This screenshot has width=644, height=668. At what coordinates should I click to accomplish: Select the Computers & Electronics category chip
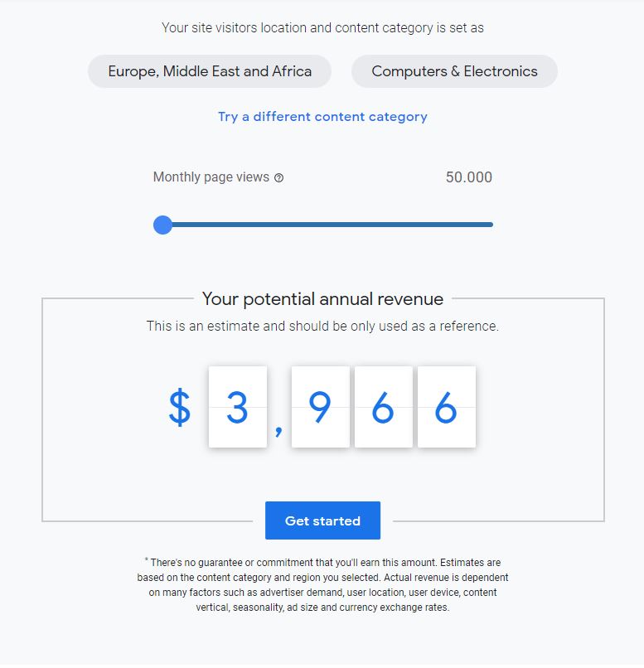[454, 71]
